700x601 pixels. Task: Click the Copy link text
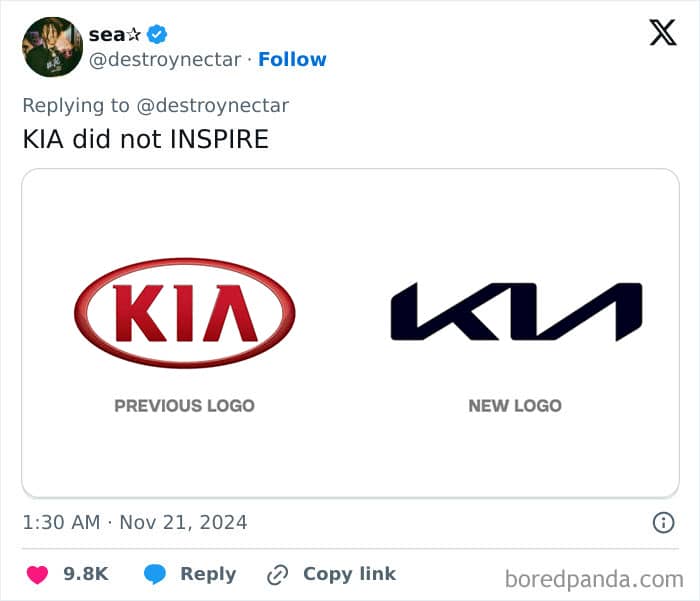click(350, 574)
